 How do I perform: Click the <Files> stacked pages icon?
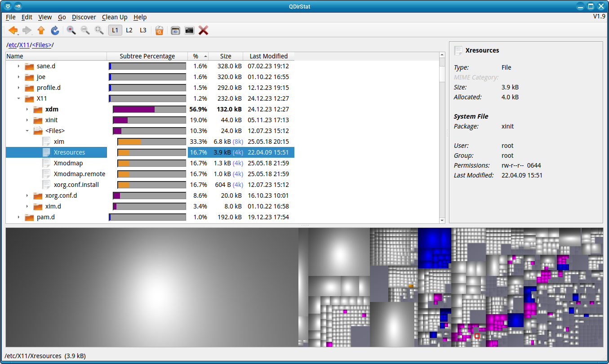tap(38, 131)
